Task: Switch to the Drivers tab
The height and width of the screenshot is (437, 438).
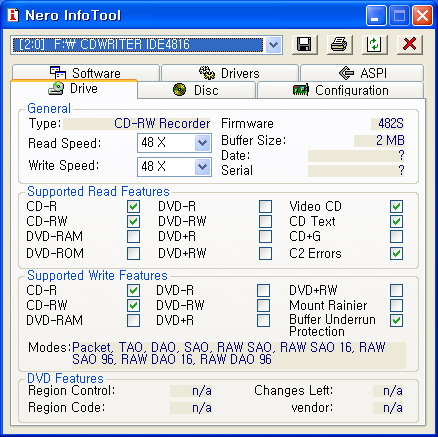Action: tap(230, 73)
